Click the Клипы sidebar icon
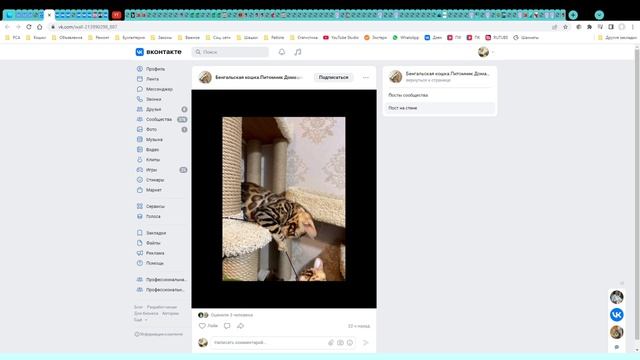The height and width of the screenshot is (360, 640). coord(140,160)
